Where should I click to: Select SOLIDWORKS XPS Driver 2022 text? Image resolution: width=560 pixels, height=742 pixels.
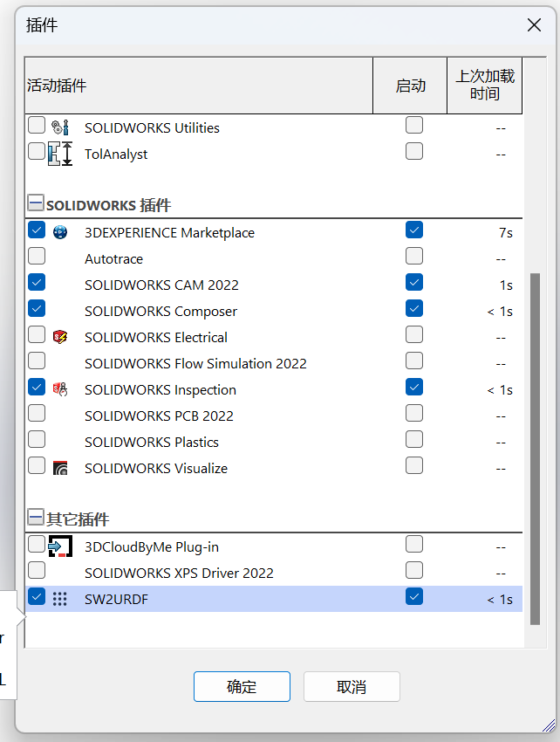[179, 573]
